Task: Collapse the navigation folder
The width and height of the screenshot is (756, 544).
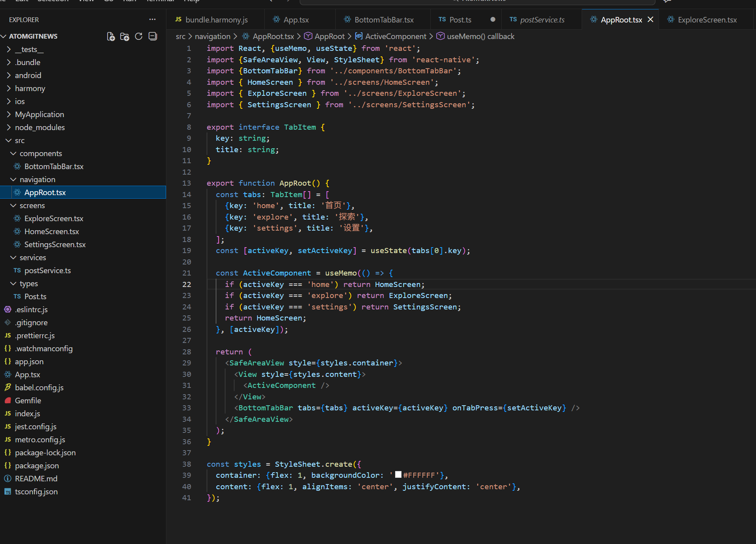Action: 13,179
